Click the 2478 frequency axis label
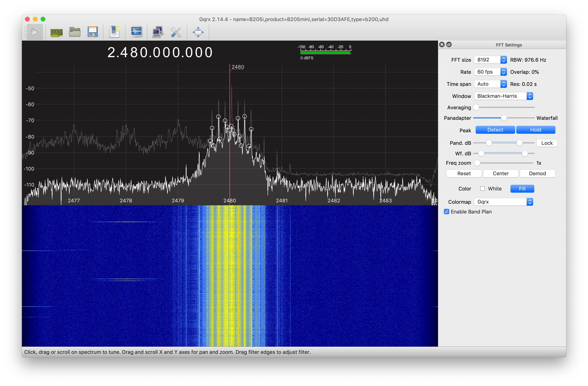Screen dimensions: 588x386 click(x=126, y=200)
